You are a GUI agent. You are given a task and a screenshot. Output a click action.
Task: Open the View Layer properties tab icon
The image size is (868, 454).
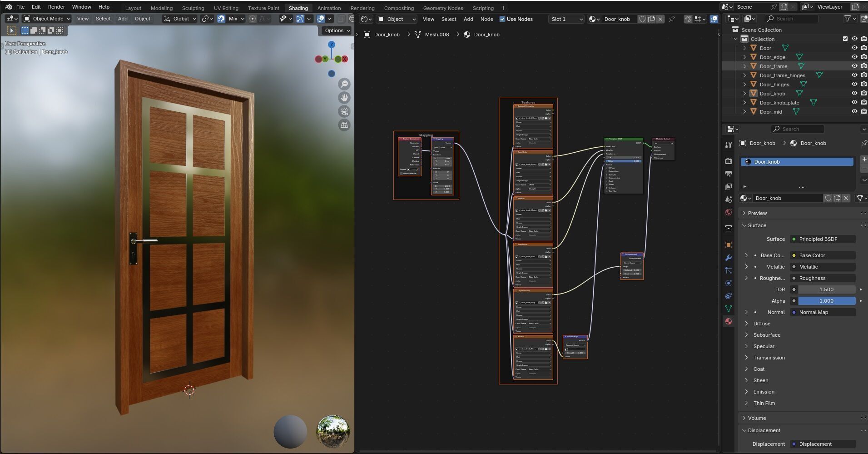(x=729, y=186)
